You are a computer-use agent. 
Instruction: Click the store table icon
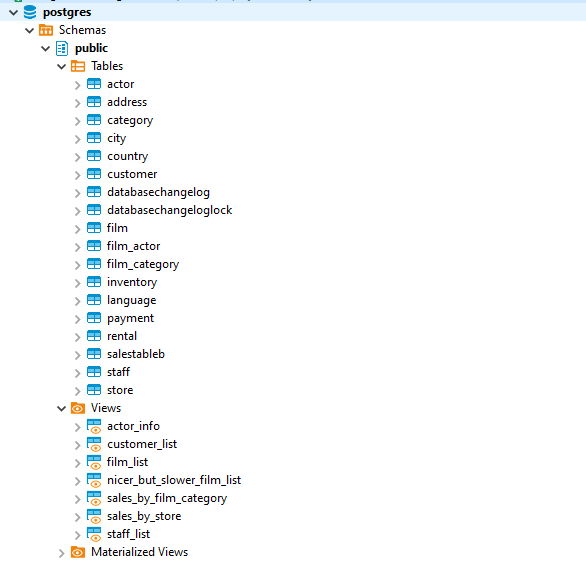94,390
